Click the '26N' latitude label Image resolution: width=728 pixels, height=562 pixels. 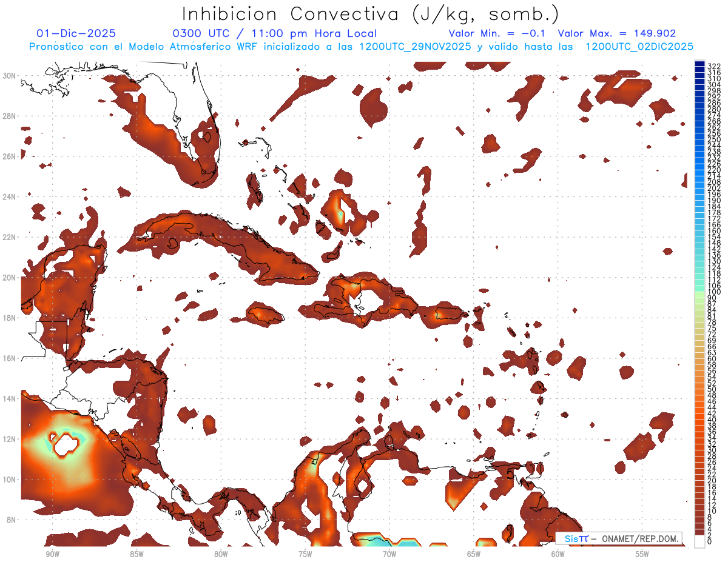(x=10, y=156)
